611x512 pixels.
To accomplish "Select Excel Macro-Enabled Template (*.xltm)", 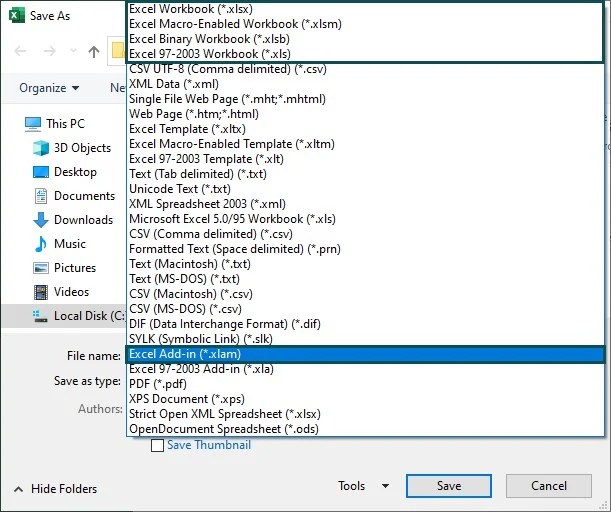I will tap(366, 144).
